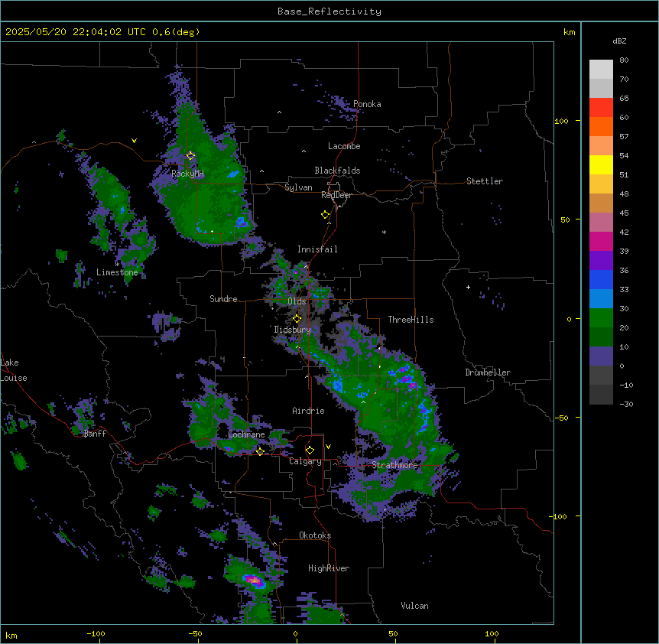Click the yellow V marker beside Calgary
Image resolution: width=659 pixels, height=644 pixels.
click(328, 447)
